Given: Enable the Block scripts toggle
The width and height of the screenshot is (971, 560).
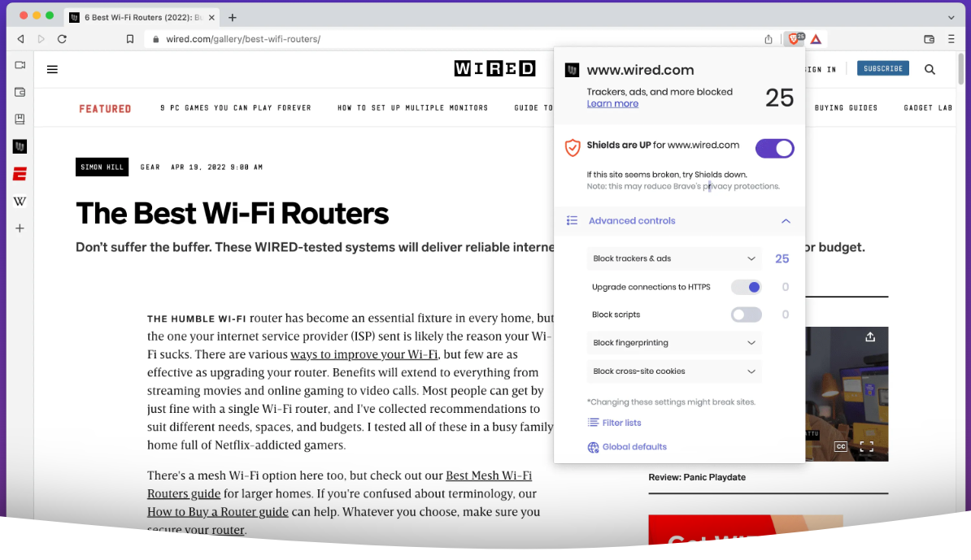Looking at the screenshot, I should (747, 315).
